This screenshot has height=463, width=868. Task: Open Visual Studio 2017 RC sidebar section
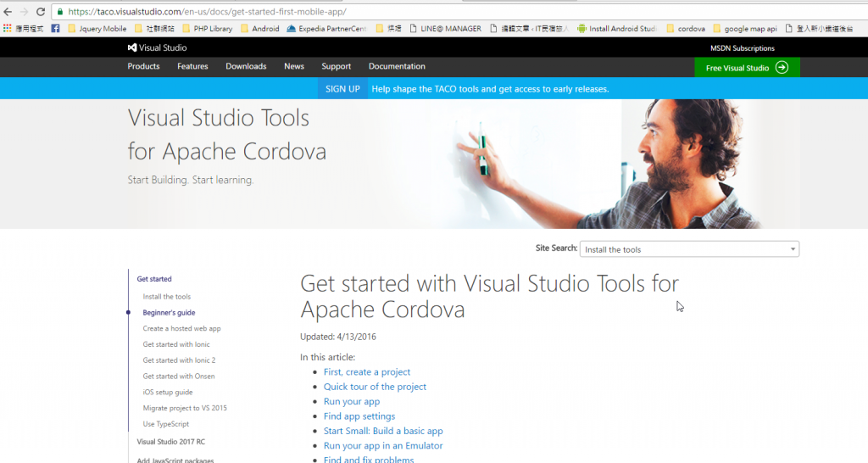171,442
